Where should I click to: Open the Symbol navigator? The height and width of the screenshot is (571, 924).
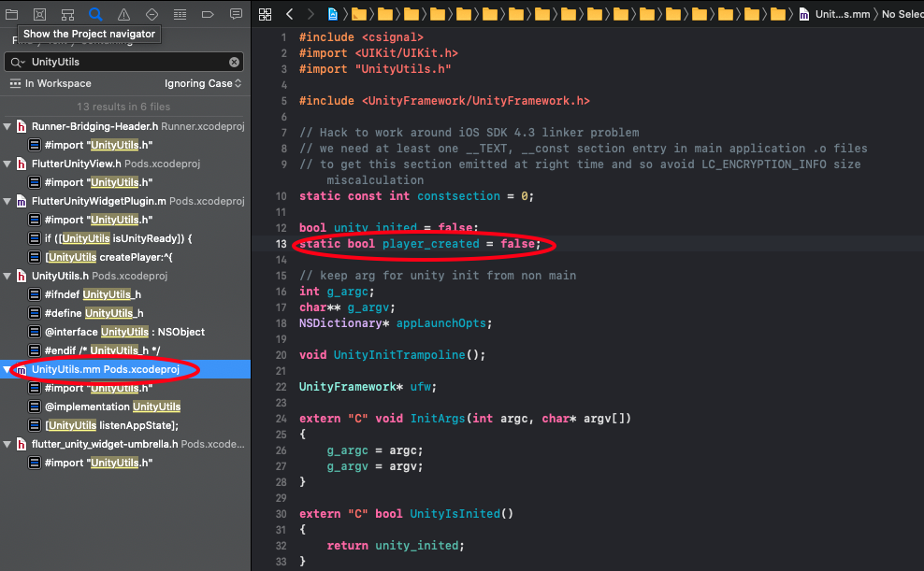(67, 13)
